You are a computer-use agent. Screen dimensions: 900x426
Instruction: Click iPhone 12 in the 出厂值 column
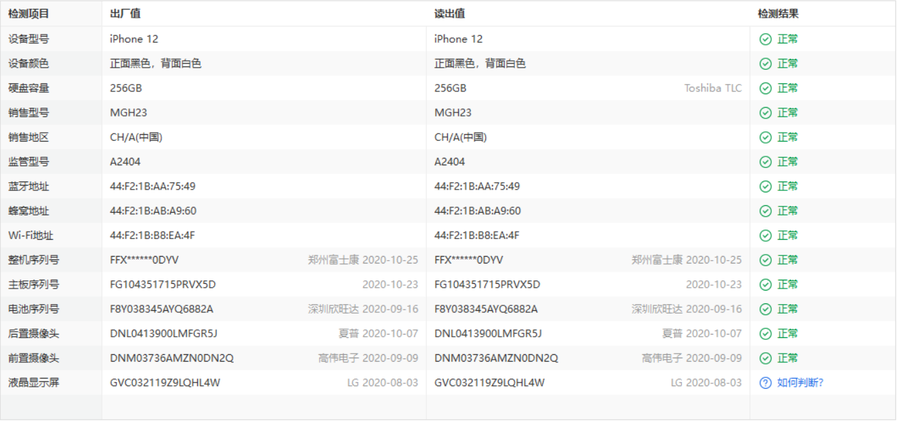point(134,39)
